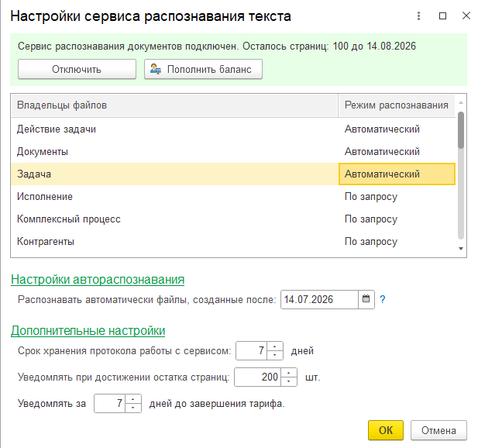Decrease protocol storage days by one
478x448 pixels.
(x=275, y=355)
